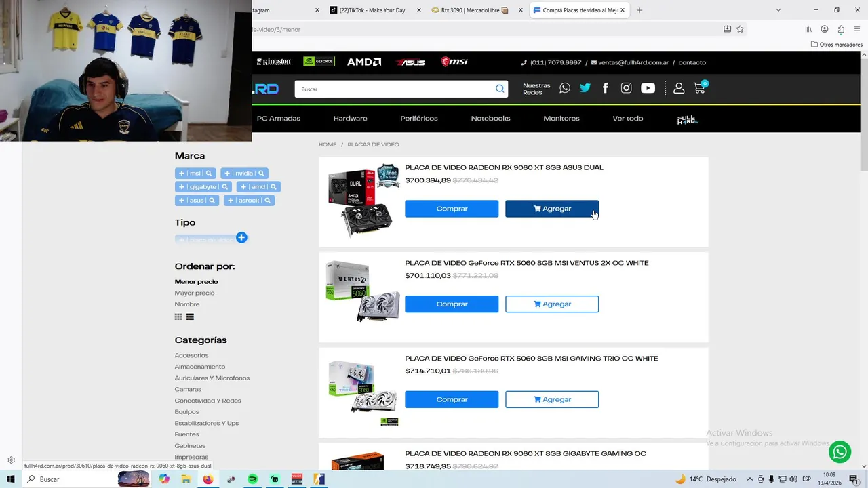Click the green floating WhatsApp chat button
This screenshot has width=868, height=488.
coord(840,451)
